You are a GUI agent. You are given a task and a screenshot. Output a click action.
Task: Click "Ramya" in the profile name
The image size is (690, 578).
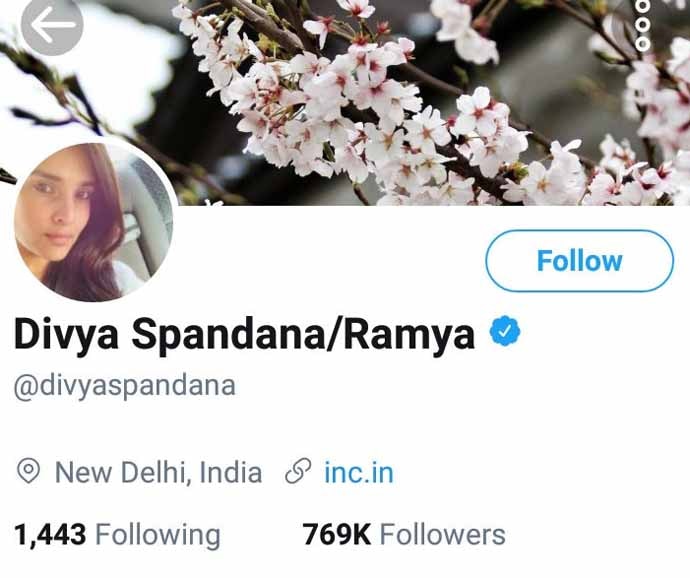pyautogui.click(x=410, y=335)
